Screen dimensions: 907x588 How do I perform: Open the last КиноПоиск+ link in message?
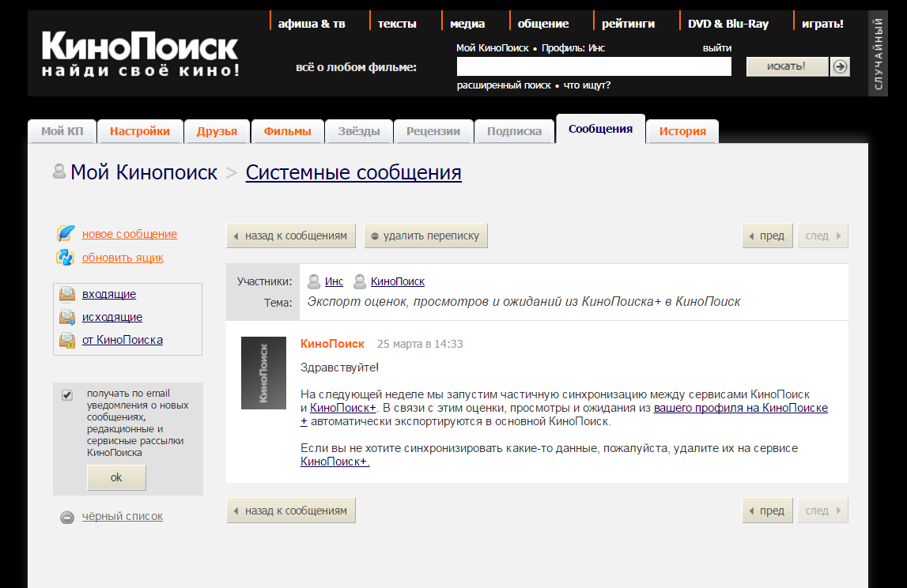[x=335, y=462]
